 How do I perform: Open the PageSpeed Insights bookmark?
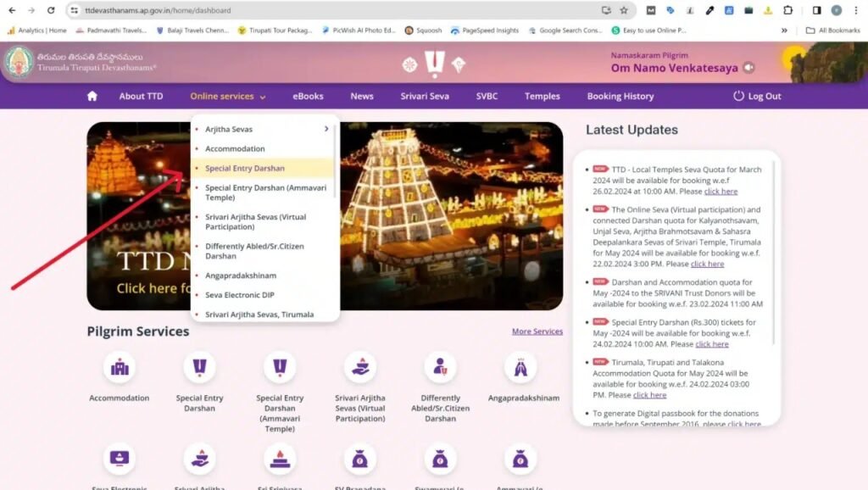click(x=484, y=31)
